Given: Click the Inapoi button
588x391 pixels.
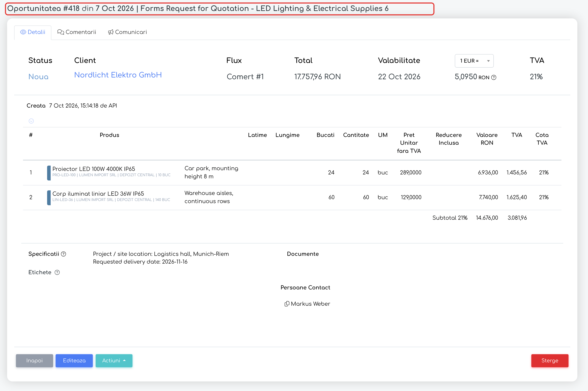Looking at the screenshot, I should pyautogui.click(x=34, y=361).
